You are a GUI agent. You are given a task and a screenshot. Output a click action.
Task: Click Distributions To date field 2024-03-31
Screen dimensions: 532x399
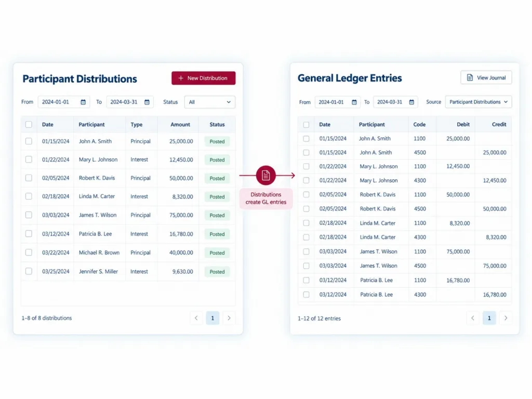tap(130, 102)
